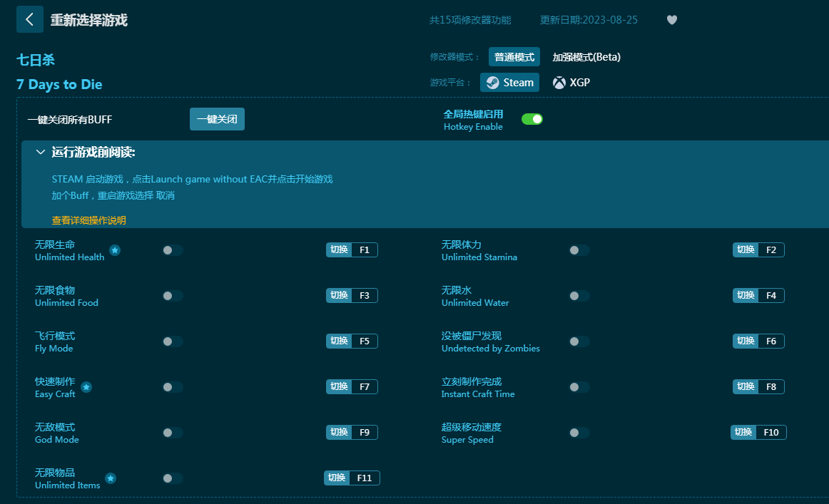Enable Unlimited Stamina toggle

click(579, 250)
